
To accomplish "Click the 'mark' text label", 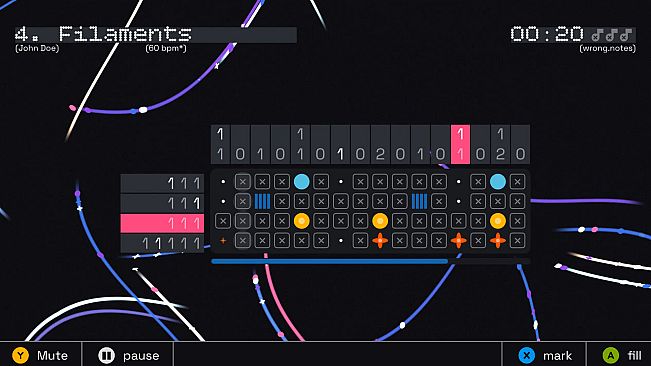I will pyautogui.click(x=558, y=356).
